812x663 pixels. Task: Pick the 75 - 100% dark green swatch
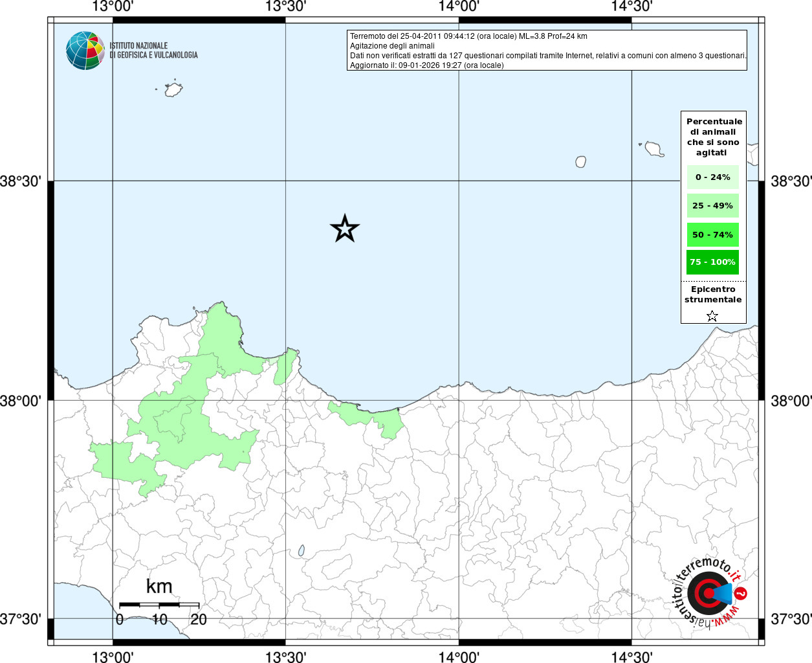(712, 262)
